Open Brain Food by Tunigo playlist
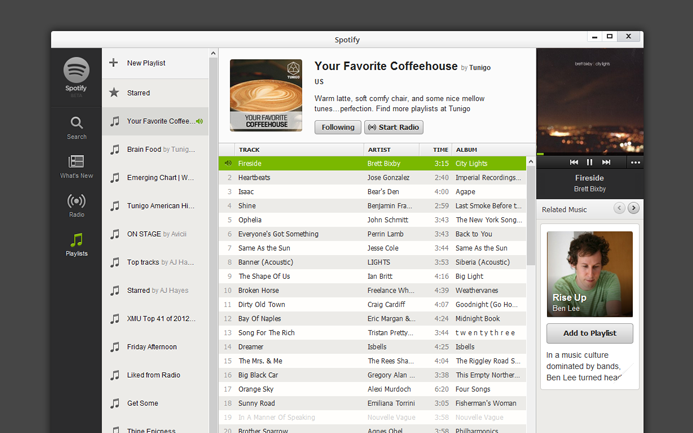 155,149
